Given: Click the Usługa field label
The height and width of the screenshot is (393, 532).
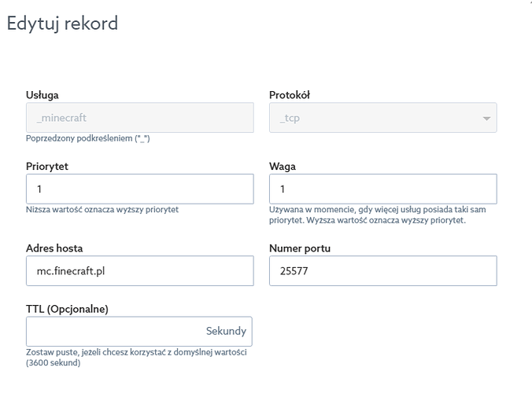Looking at the screenshot, I should pyautogui.click(x=42, y=95).
